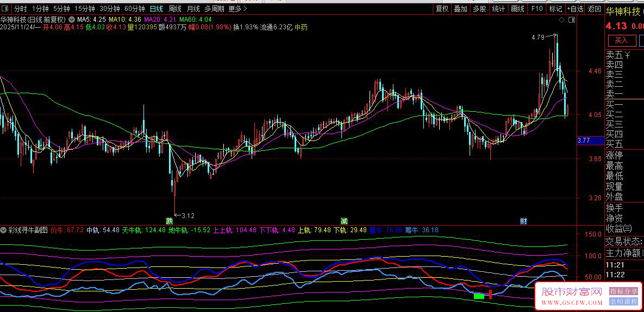Toggle 叠加 overlay mode
This screenshot has width=644, height=312.
click(460, 9)
